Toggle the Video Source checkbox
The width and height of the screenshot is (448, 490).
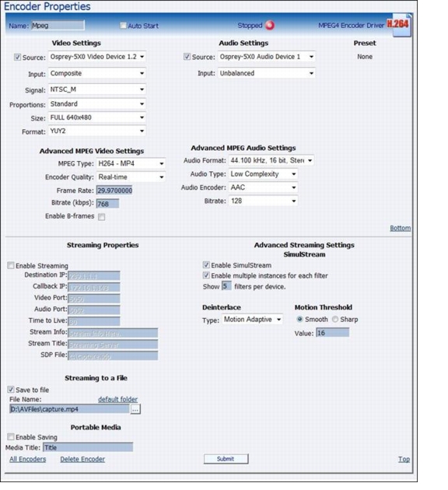pos(17,58)
